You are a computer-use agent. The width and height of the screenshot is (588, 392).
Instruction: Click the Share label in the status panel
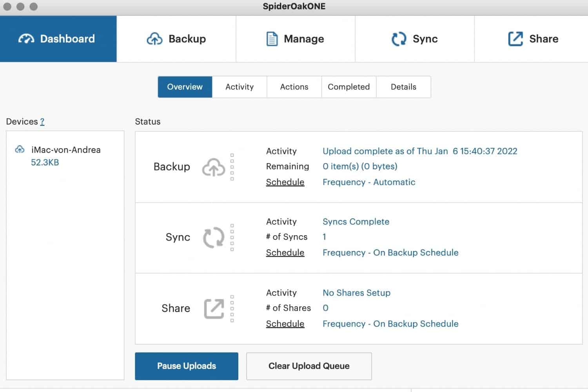tap(176, 308)
